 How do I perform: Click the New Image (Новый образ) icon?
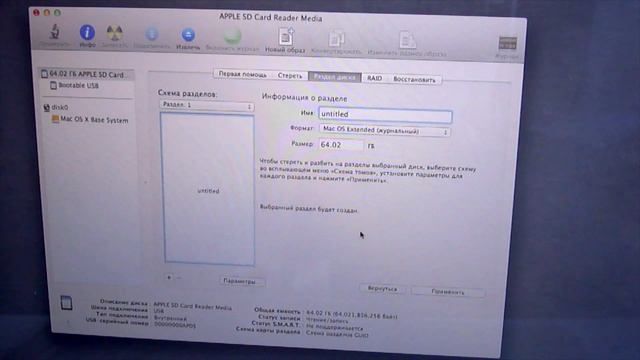coord(286,37)
